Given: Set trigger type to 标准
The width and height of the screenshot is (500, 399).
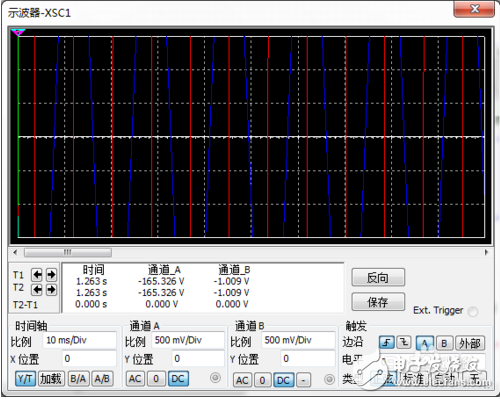Looking at the screenshot, I should point(414,379).
